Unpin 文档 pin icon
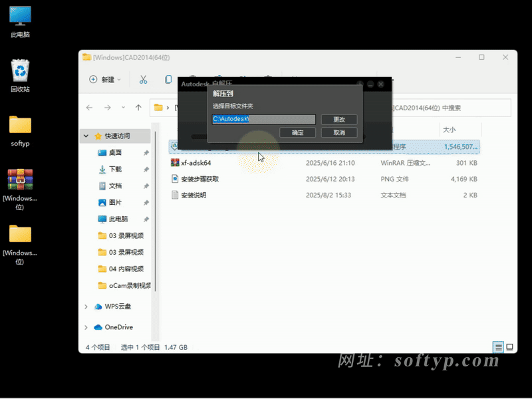The height and width of the screenshot is (399, 532). pos(146,186)
